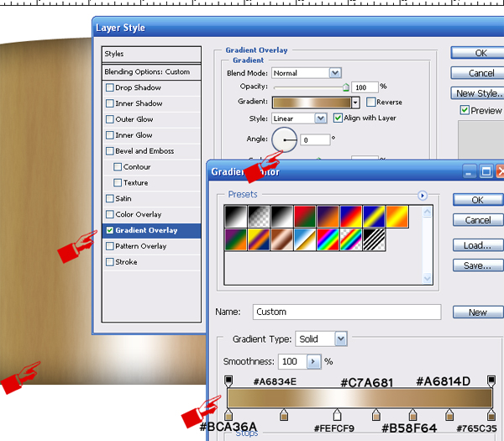Click the New gradient button
This screenshot has height=441, width=504.
pos(478,312)
